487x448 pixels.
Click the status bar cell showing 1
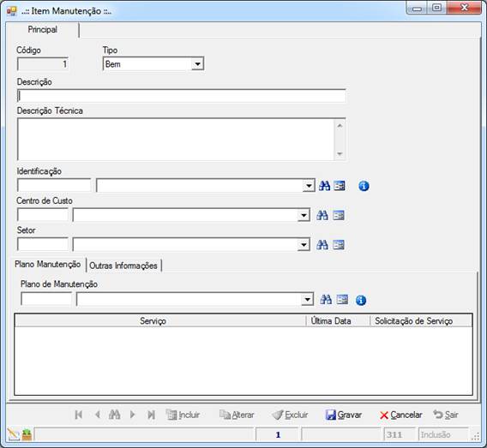point(278,434)
